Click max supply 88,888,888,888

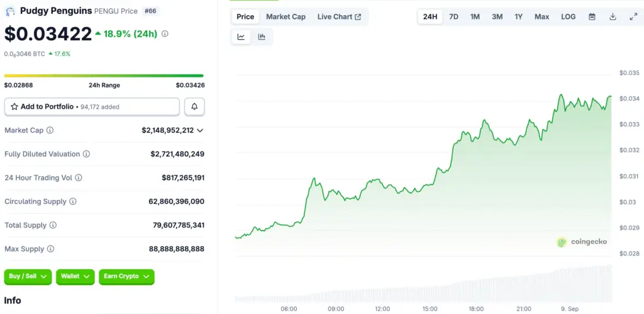pos(177,249)
